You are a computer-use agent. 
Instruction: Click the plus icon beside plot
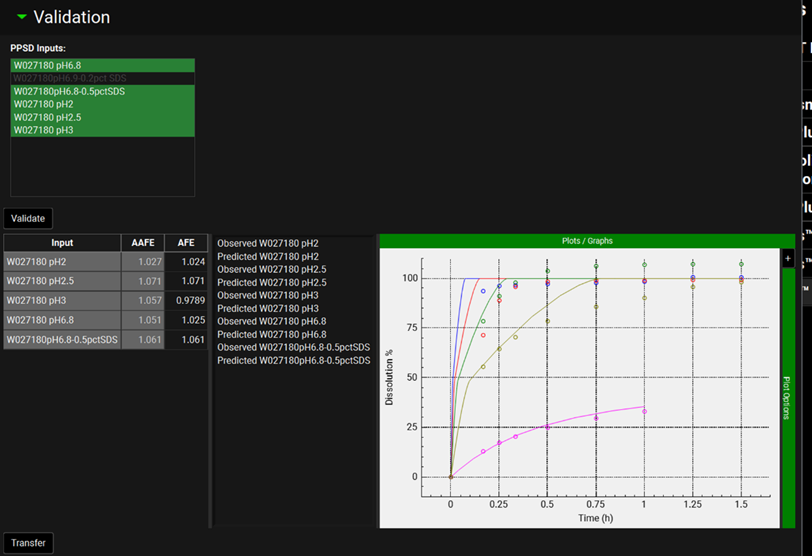(x=788, y=257)
